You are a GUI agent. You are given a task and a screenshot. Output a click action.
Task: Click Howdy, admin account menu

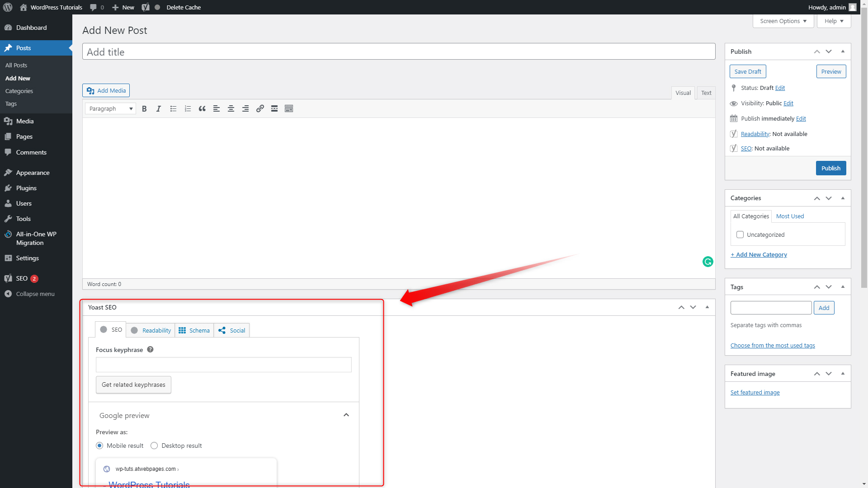(832, 7)
